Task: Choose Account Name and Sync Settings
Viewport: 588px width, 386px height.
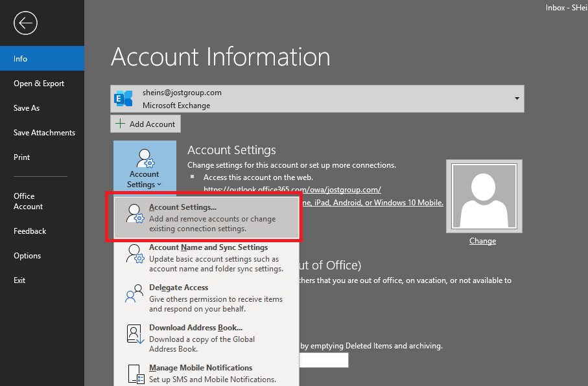Action: coord(207,258)
